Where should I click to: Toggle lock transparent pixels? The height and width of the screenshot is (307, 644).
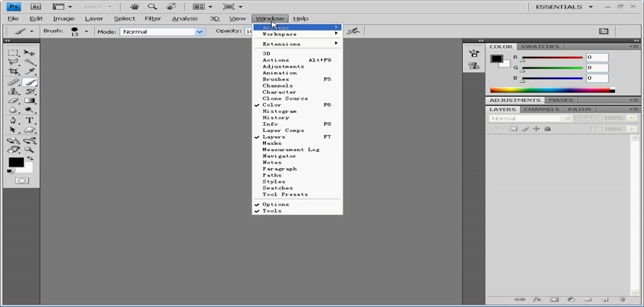pos(514,129)
